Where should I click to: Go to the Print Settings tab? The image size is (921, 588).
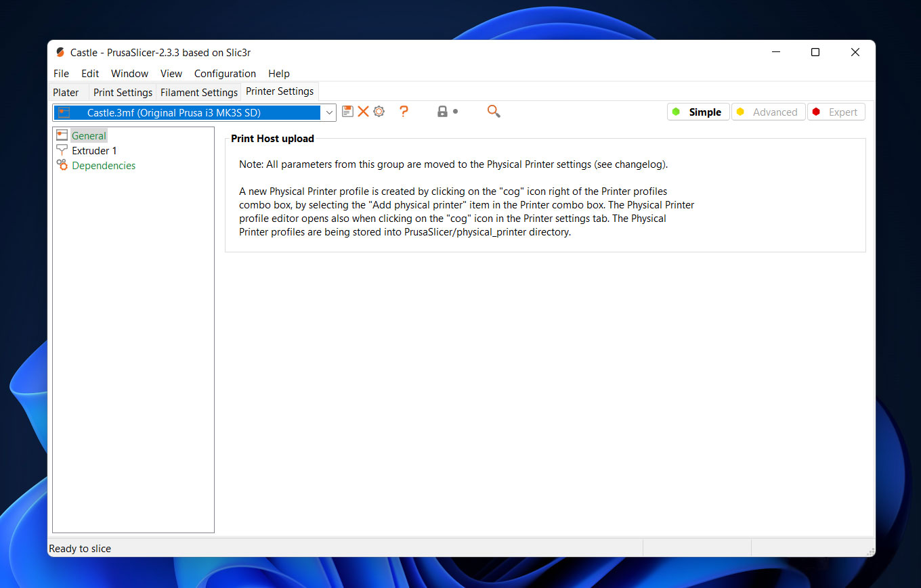tap(123, 92)
